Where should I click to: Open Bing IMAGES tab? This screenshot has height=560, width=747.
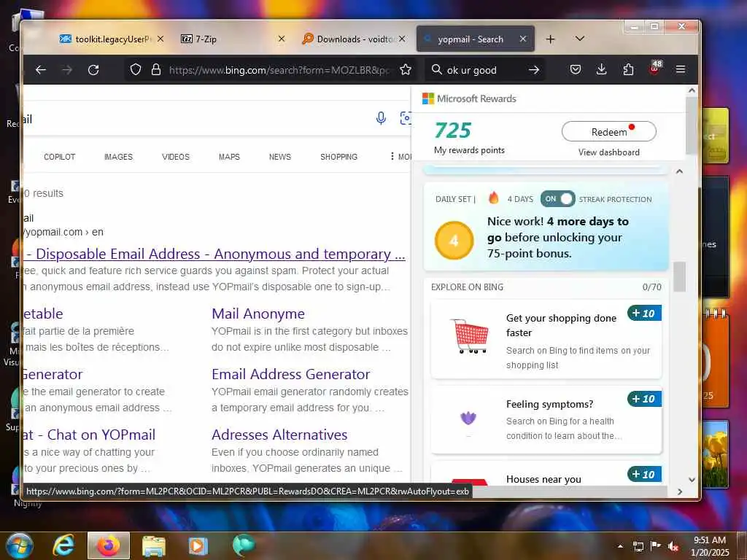click(x=119, y=157)
